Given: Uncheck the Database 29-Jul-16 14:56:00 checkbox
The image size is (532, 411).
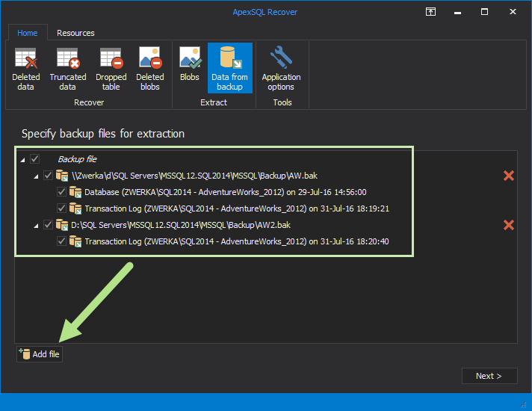Looking at the screenshot, I should [x=61, y=192].
